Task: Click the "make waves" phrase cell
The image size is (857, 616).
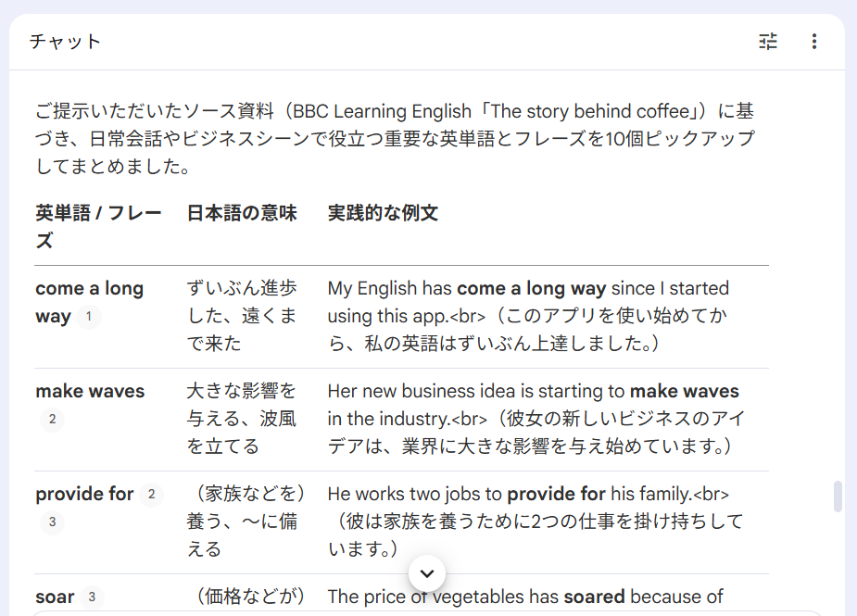Action: click(90, 392)
